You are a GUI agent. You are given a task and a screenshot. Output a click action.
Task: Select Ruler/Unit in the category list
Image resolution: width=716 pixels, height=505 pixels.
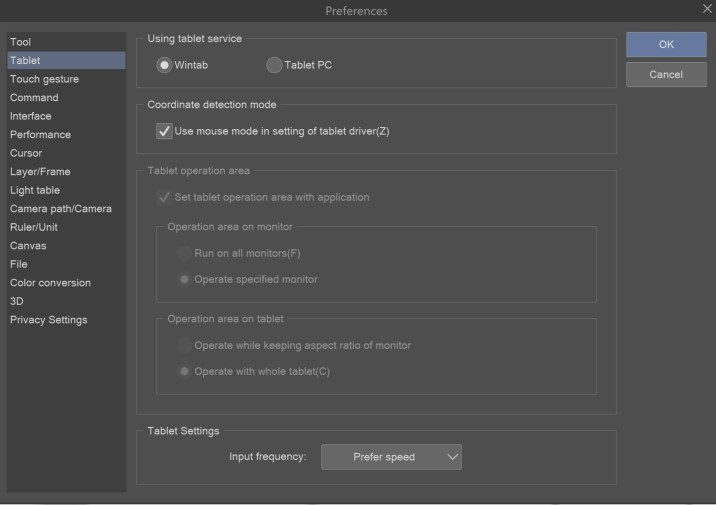[34, 227]
